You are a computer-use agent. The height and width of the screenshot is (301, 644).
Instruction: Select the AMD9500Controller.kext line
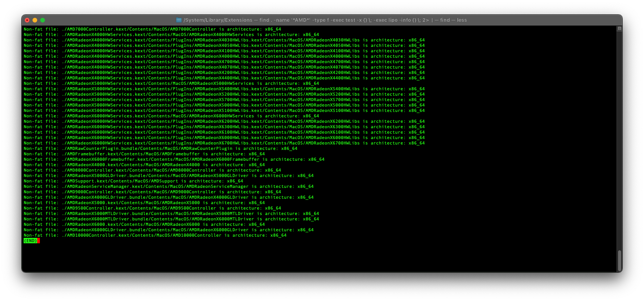coord(152,208)
